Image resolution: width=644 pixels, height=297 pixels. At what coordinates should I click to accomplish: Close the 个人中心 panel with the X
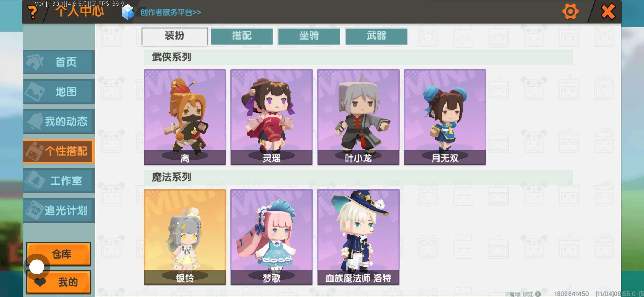point(608,12)
